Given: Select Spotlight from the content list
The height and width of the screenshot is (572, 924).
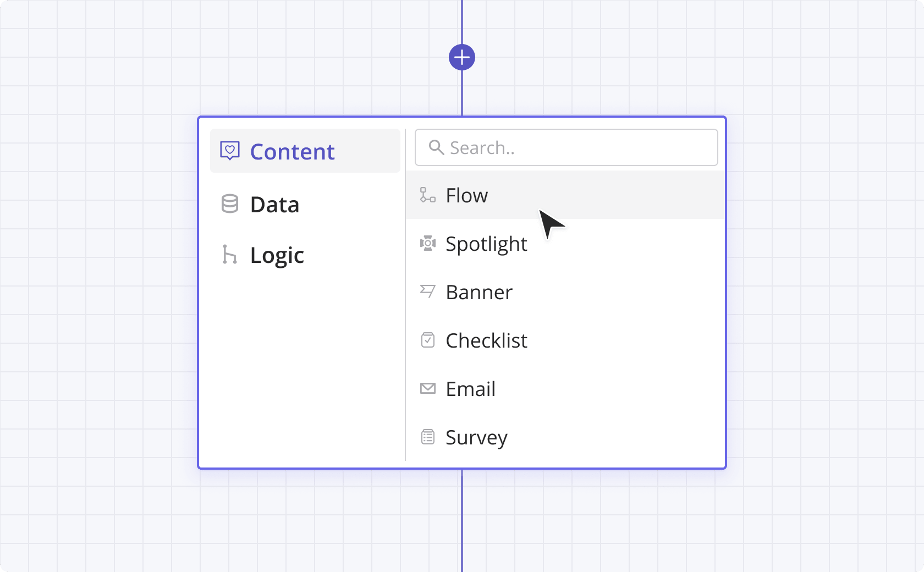Looking at the screenshot, I should [x=486, y=244].
